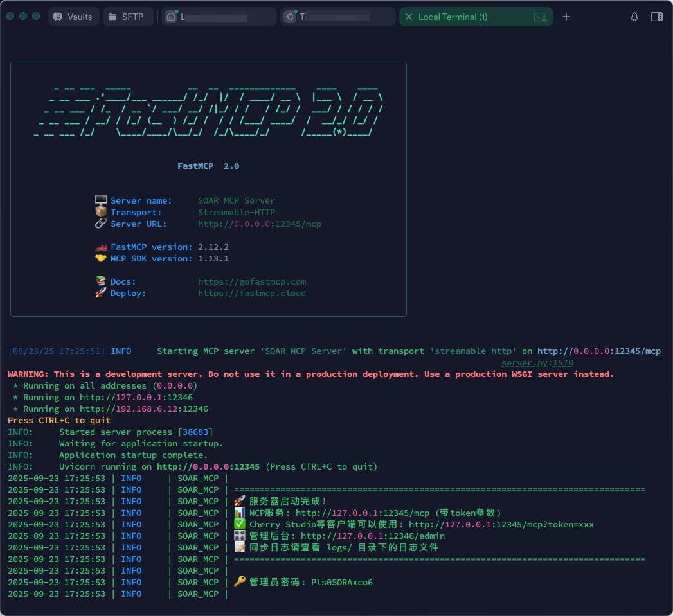Screen dimensions: 673x616
Task: Select the host tab starting with T
Action: [337, 17]
